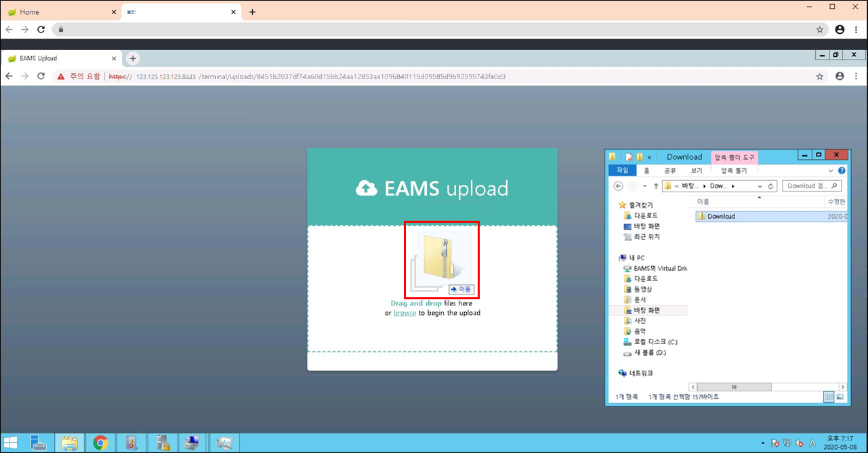Open the 보기 ribbon tab

(696, 171)
